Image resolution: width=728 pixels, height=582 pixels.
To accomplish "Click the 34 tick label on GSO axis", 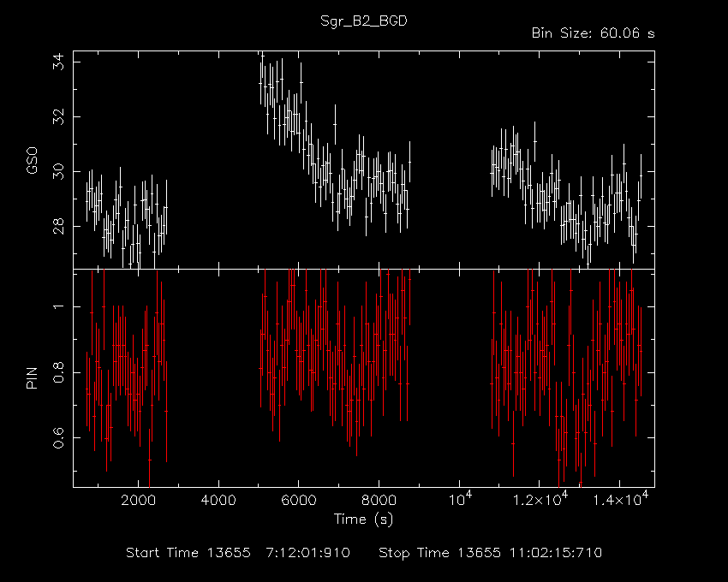I will click(x=58, y=62).
